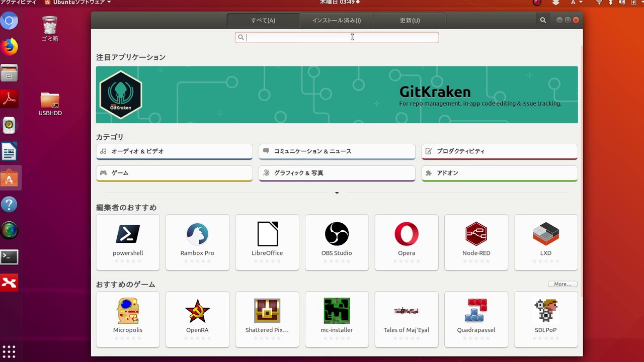This screenshot has height=362, width=644.
Task: Browse the コミュニケーション & ニュース category
Action: [337, 151]
